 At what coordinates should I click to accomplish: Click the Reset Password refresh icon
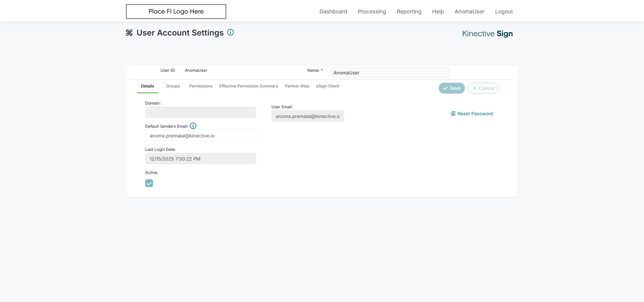click(x=453, y=114)
